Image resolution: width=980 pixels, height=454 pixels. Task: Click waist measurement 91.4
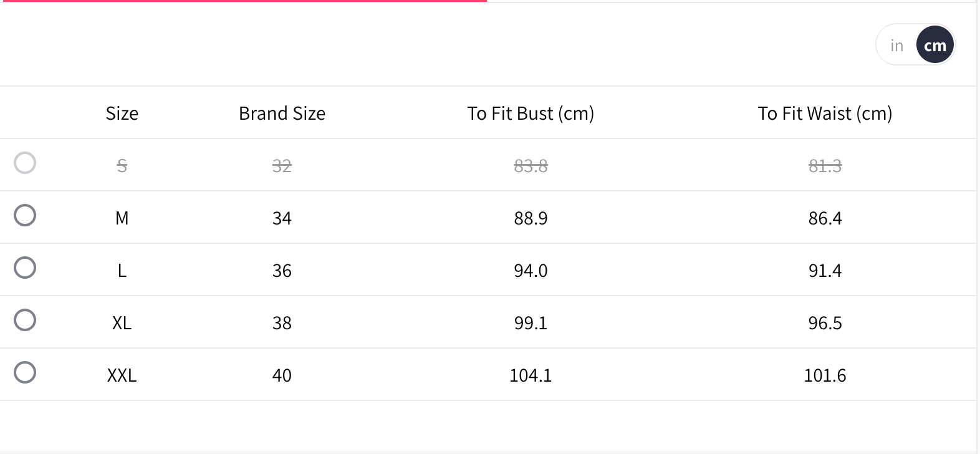tap(825, 271)
